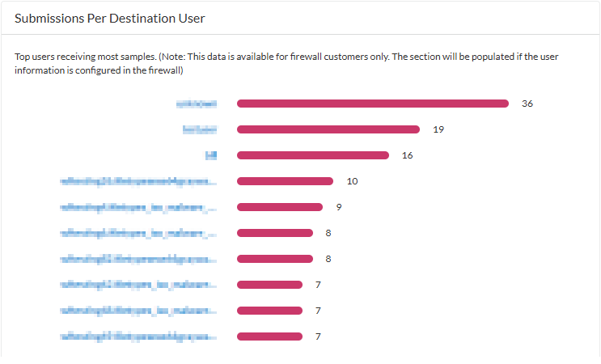Click the bar with 9 submissions
Screen dimensions: 601x364
(279, 207)
